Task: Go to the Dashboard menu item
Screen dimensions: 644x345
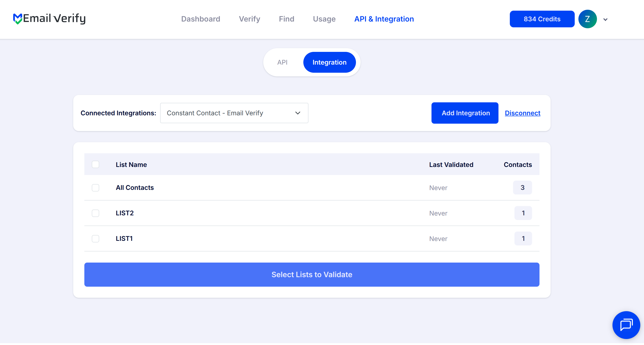Action: (200, 19)
